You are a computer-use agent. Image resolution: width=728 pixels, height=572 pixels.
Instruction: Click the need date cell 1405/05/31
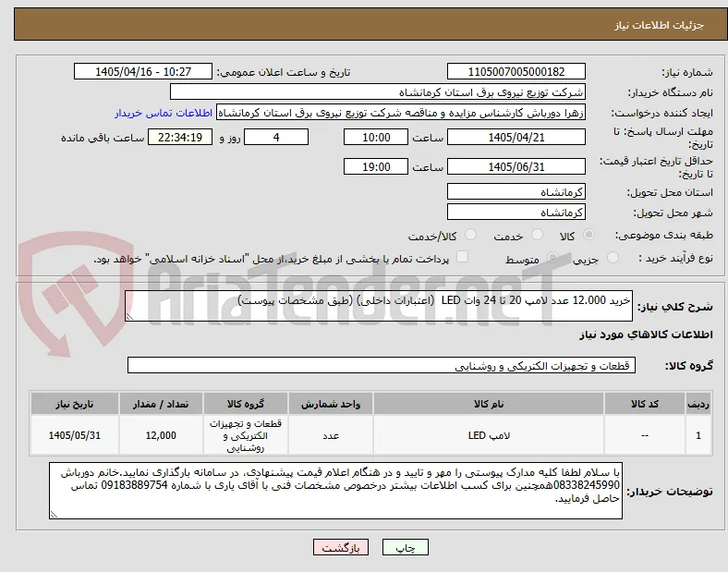(74, 435)
